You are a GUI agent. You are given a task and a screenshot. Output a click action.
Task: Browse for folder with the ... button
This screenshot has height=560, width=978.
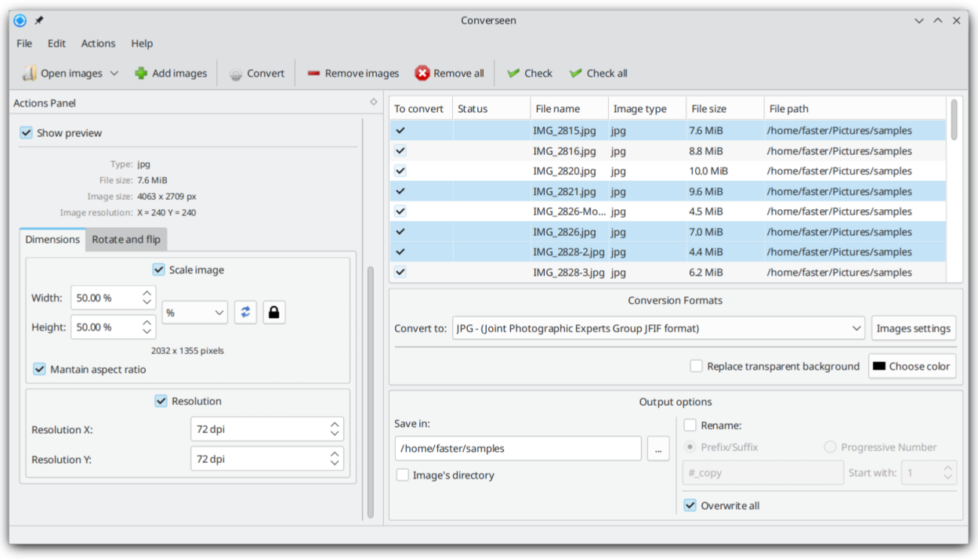(658, 449)
